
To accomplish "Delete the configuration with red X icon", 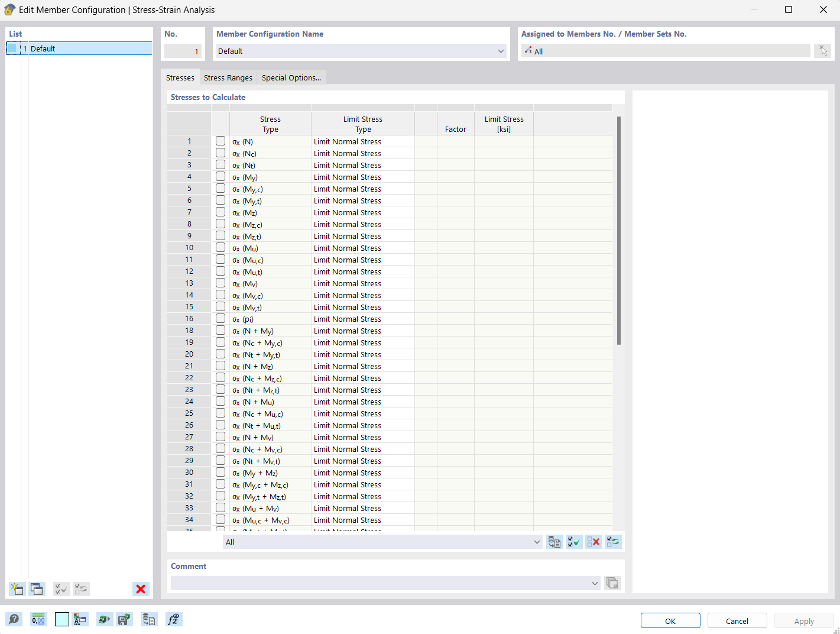I will [141, 588].
